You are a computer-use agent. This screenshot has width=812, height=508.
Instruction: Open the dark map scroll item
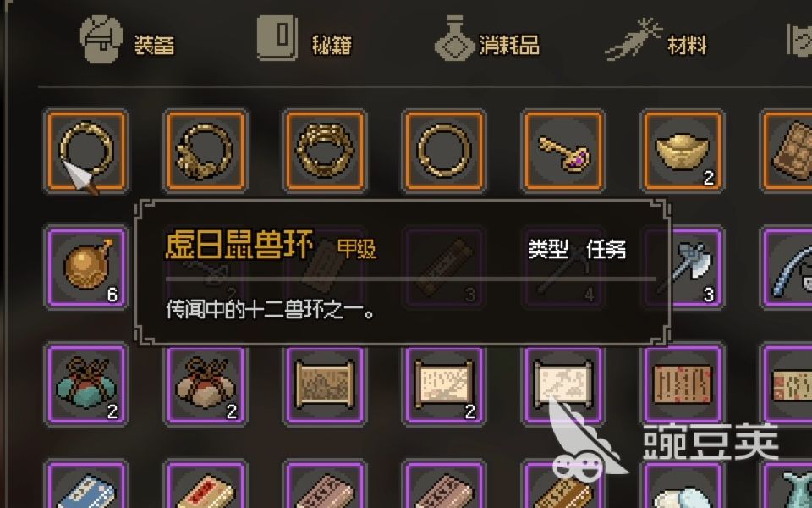coord(325,384)
